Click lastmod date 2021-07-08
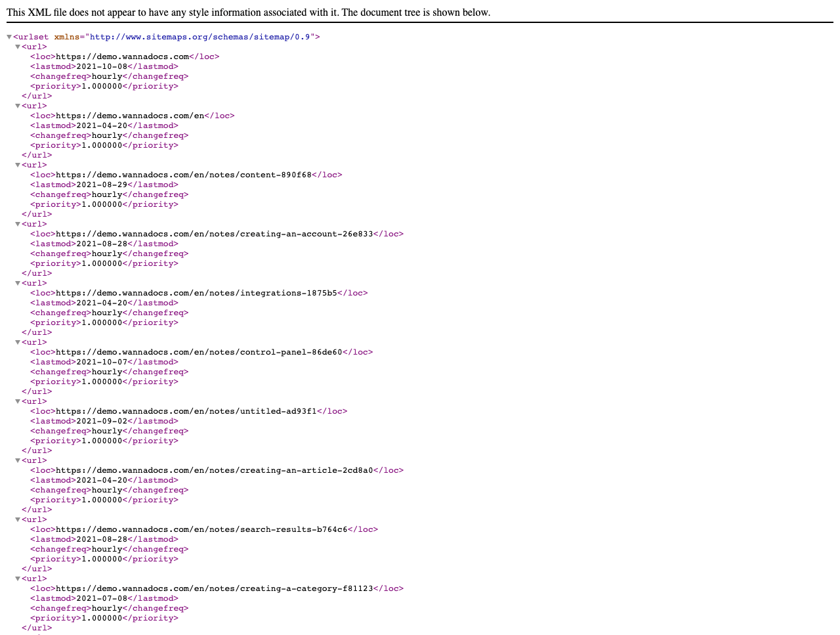This screenshot has height=635, width=840. (102, 598)
